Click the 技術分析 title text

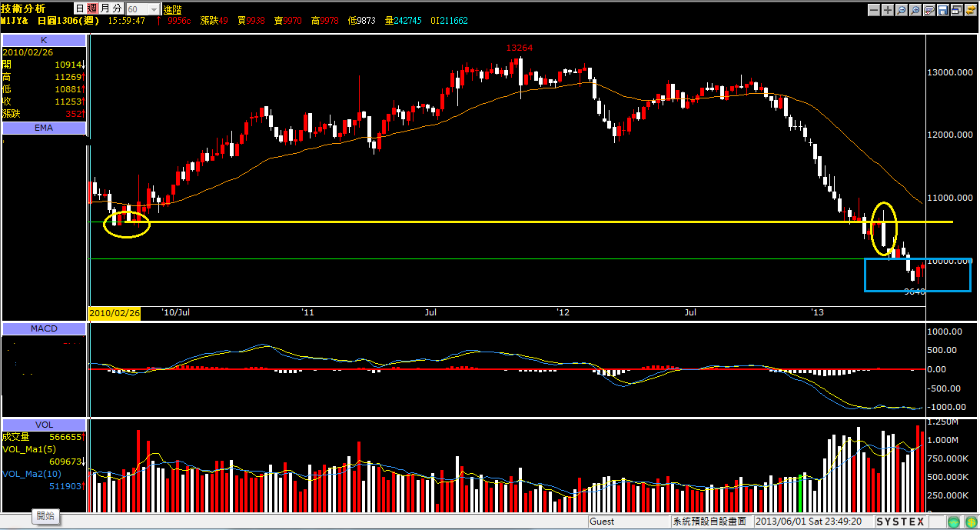pos(23,8)
